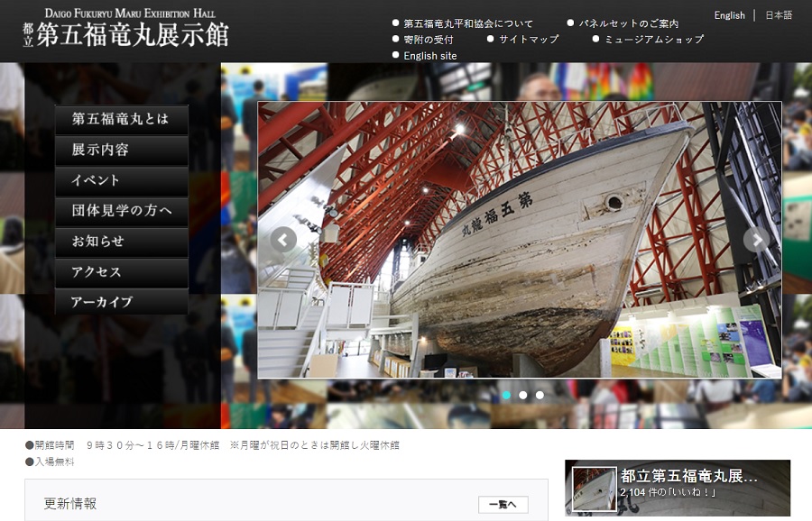Show the previous carousel slide
This screenshot has height=521, width=812.
pos(283,240)
